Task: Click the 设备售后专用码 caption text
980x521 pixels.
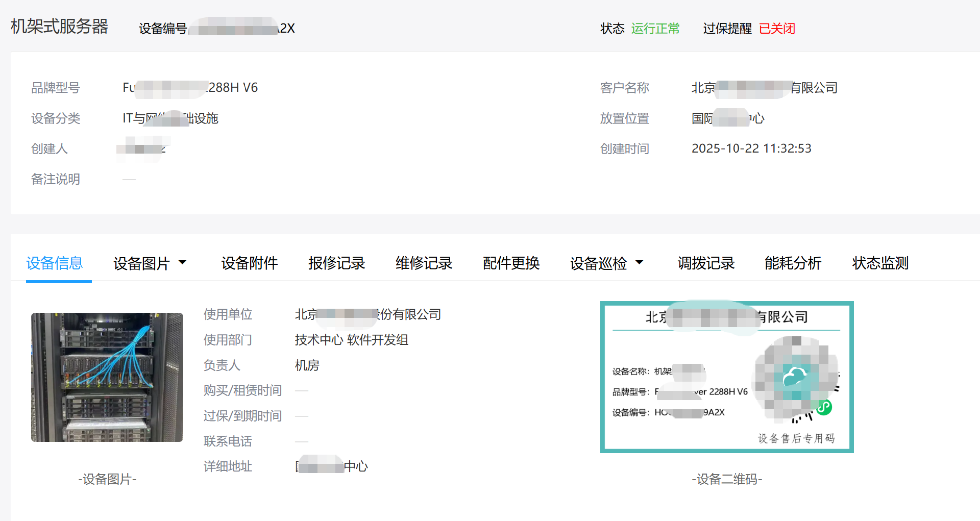Action: [796, 438]
